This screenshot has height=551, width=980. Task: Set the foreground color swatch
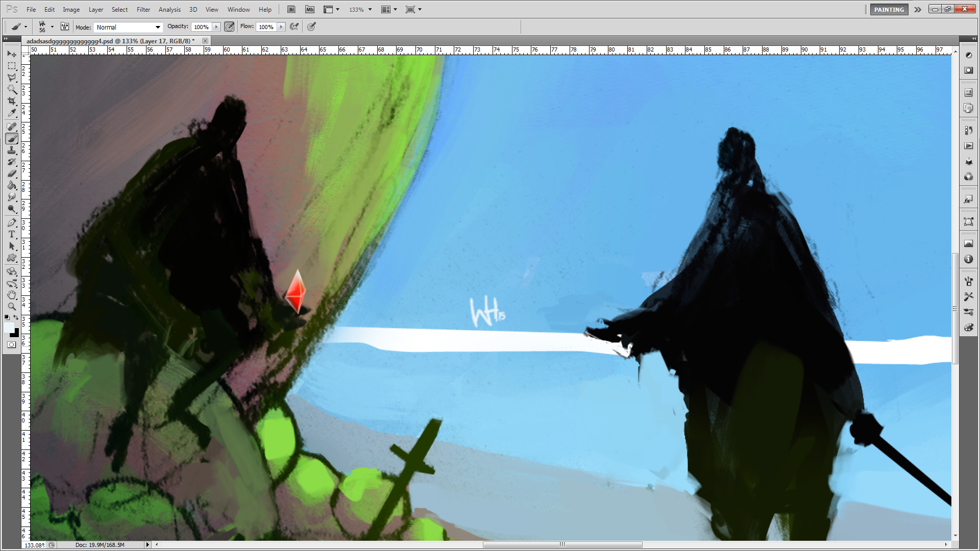click(x=9, y=328)
